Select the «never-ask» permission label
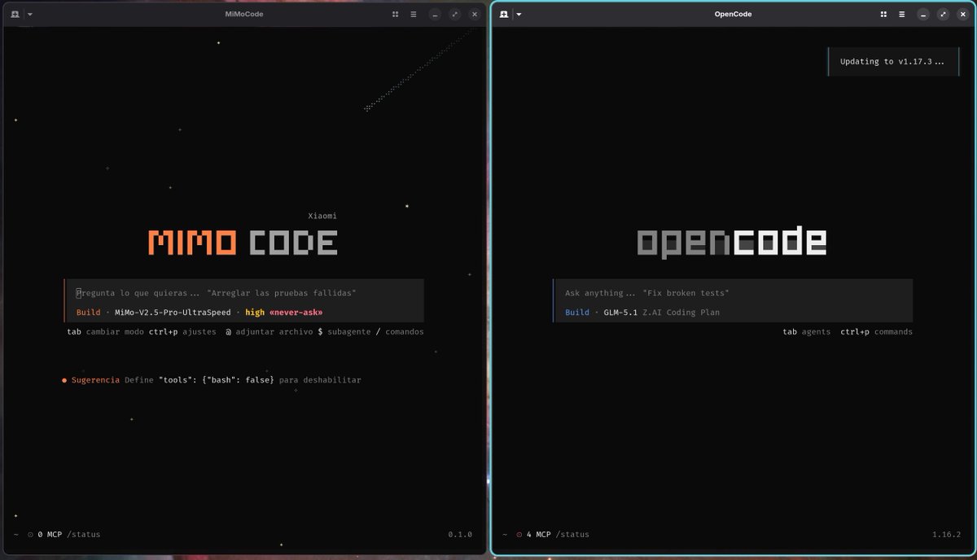This screenshot has height=560, width=977. click(296, 313)
